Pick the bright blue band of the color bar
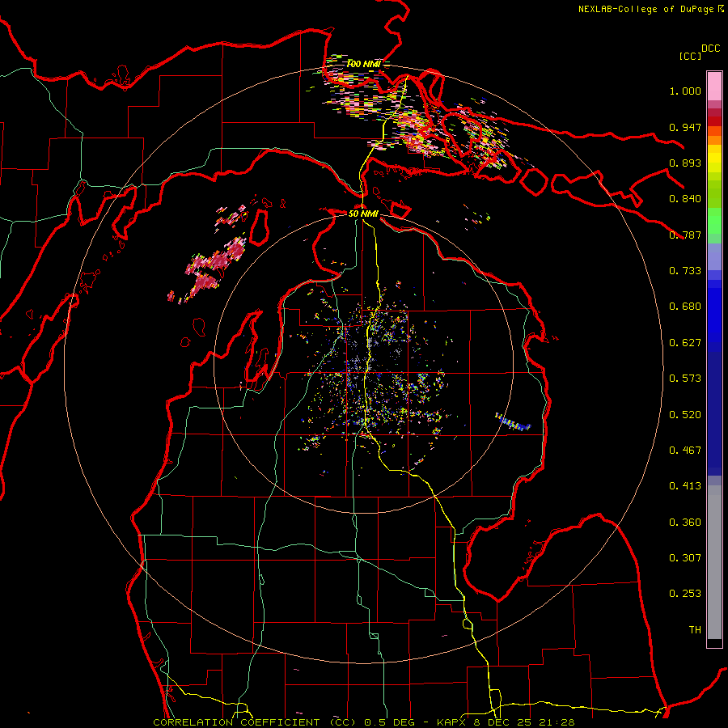 [x=714, y=315]
